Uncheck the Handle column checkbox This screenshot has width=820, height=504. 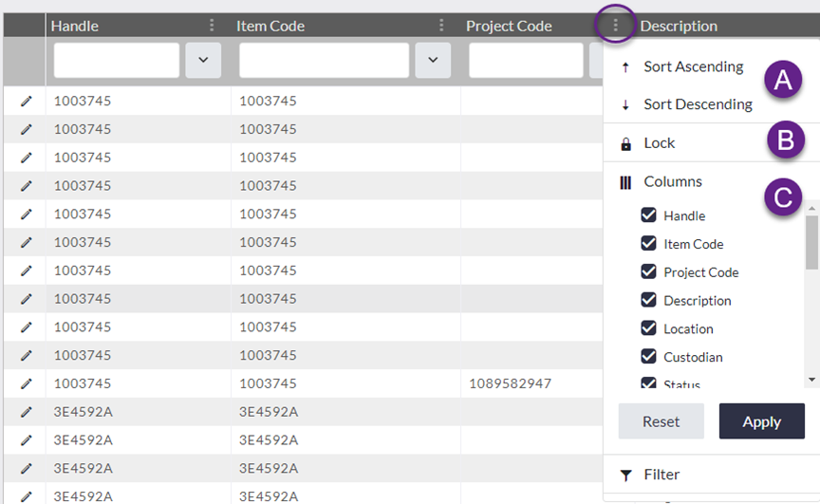click(648, 215)
